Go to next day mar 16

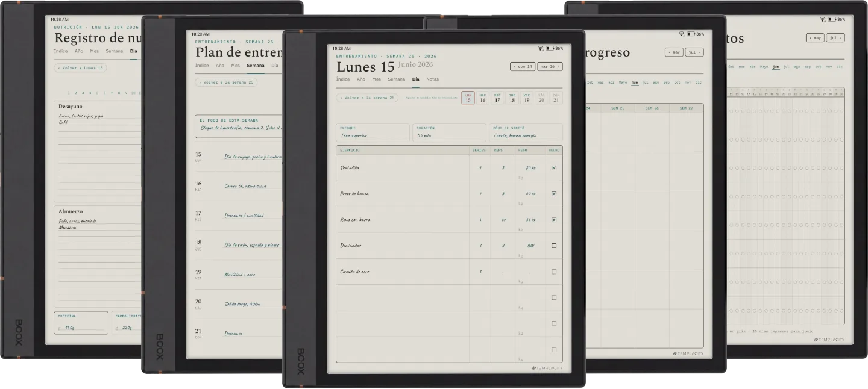coord(550,66)
